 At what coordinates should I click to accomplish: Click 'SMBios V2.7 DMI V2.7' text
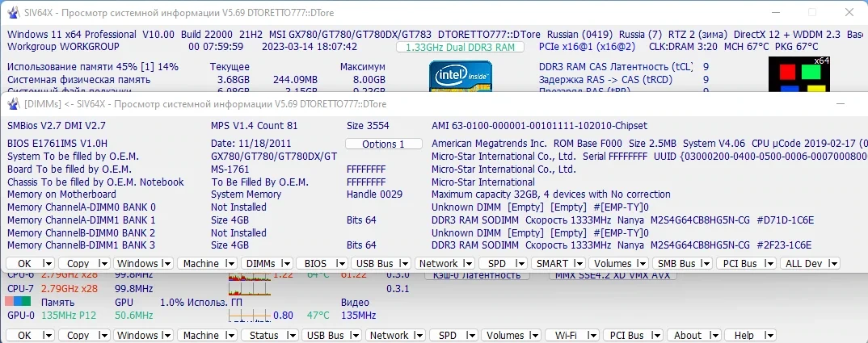click(x=57, y=126)
